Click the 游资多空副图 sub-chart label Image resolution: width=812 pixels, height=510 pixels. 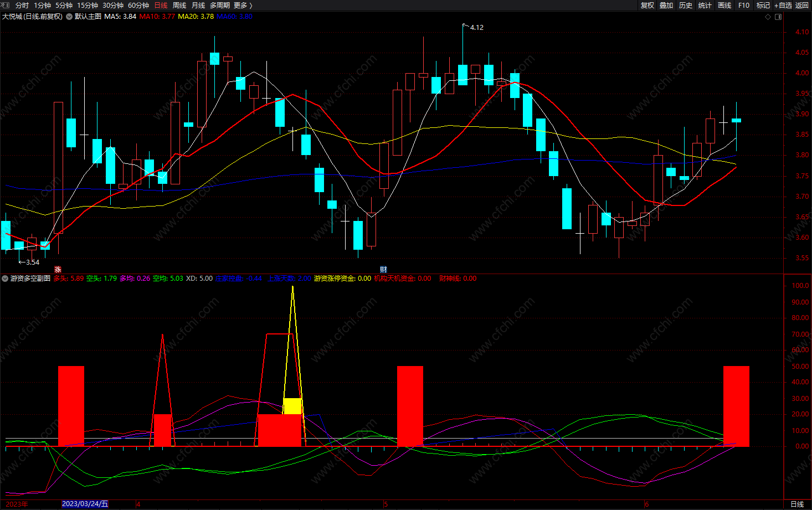(x=30, y=279)
